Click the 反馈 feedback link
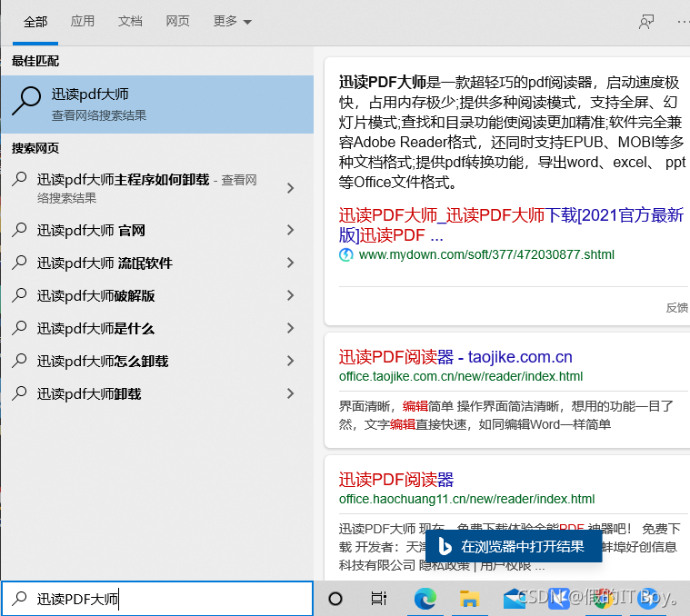 [x=676, y=308]
